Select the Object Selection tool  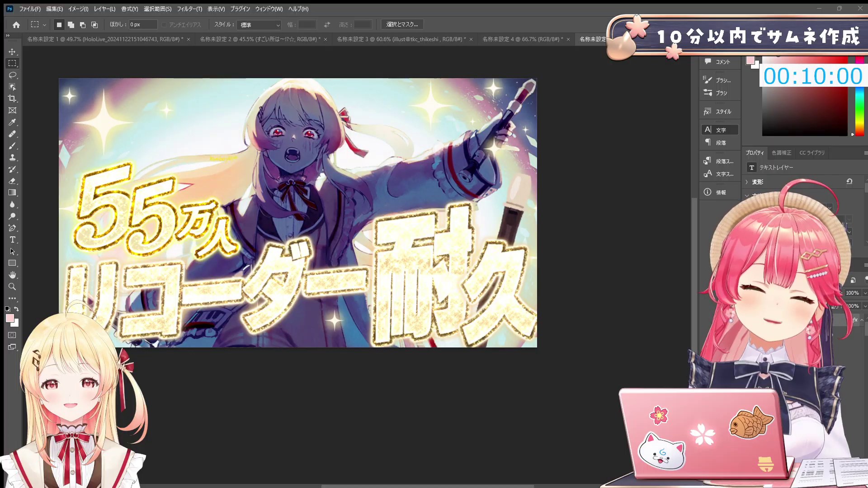pos(12,87)
